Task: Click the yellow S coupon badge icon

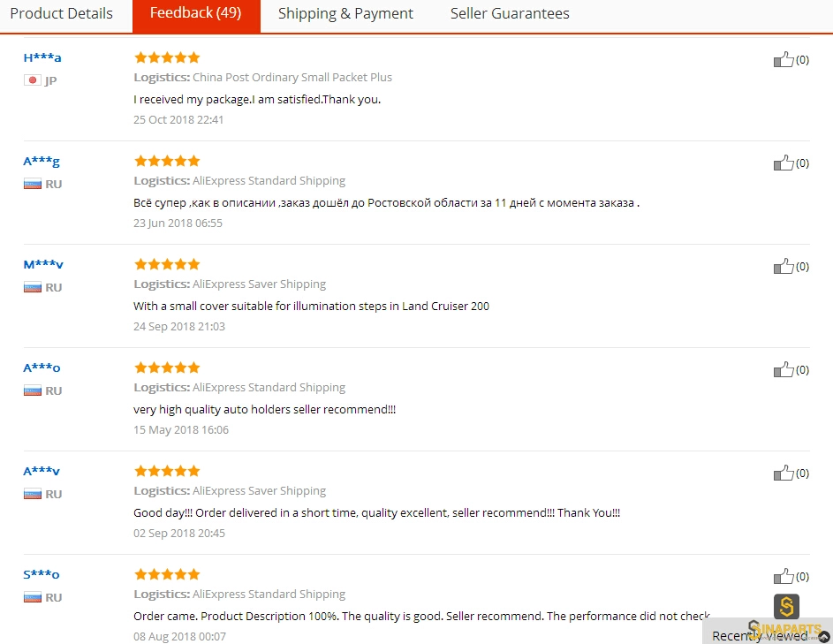Action: pos(786,606)
